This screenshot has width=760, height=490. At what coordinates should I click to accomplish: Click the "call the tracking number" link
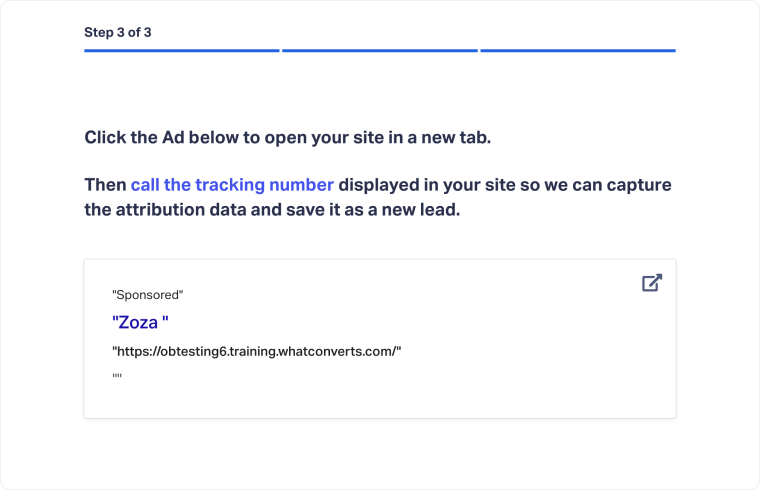click(x=232, y=185)
